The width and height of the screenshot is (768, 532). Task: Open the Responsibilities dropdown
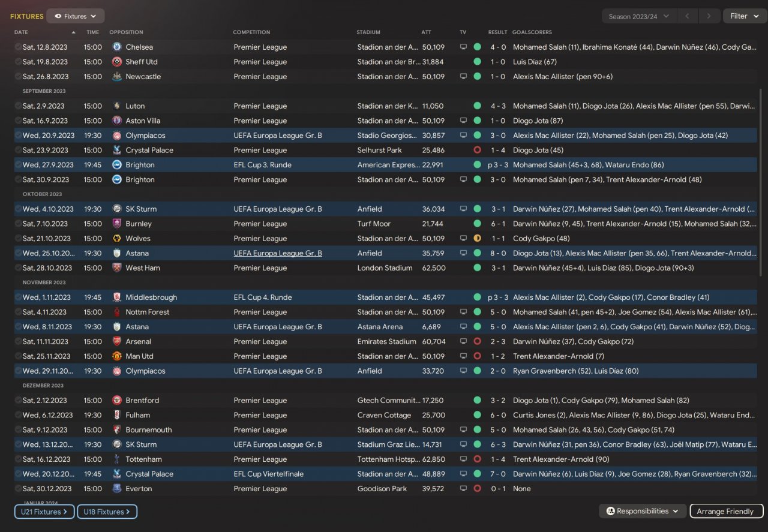642,511
